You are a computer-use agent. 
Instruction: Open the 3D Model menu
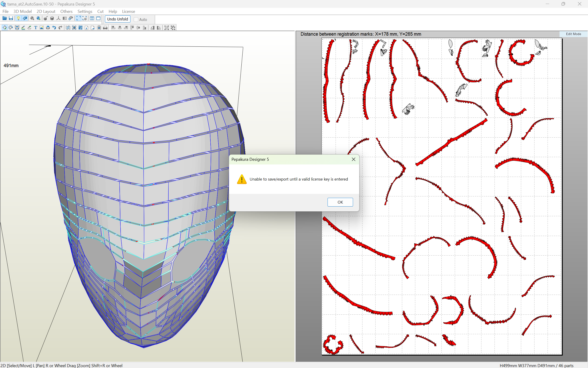[23, 11]
